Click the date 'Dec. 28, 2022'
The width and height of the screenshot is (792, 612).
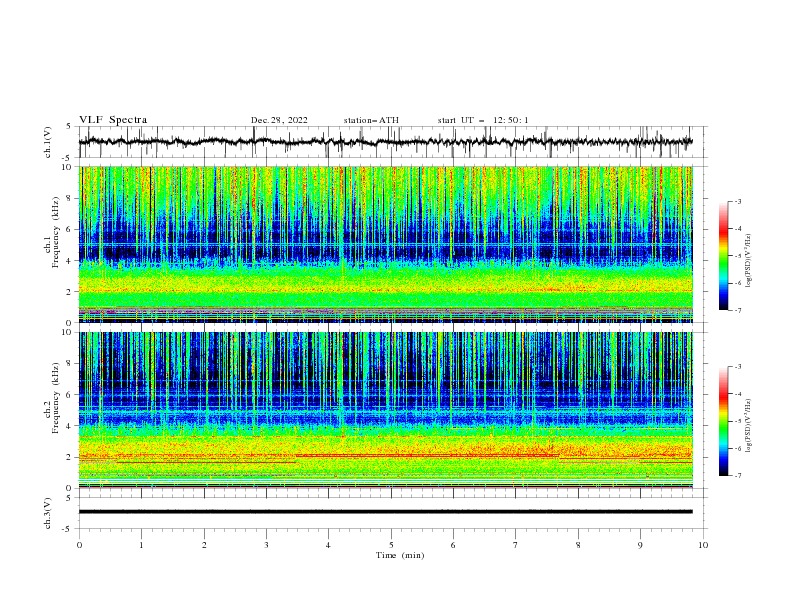pyautogui.click(x=279, y=120)
